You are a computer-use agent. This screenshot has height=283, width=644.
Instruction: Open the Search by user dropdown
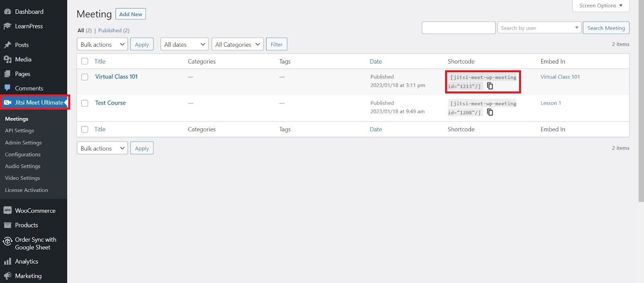point(539,28)
